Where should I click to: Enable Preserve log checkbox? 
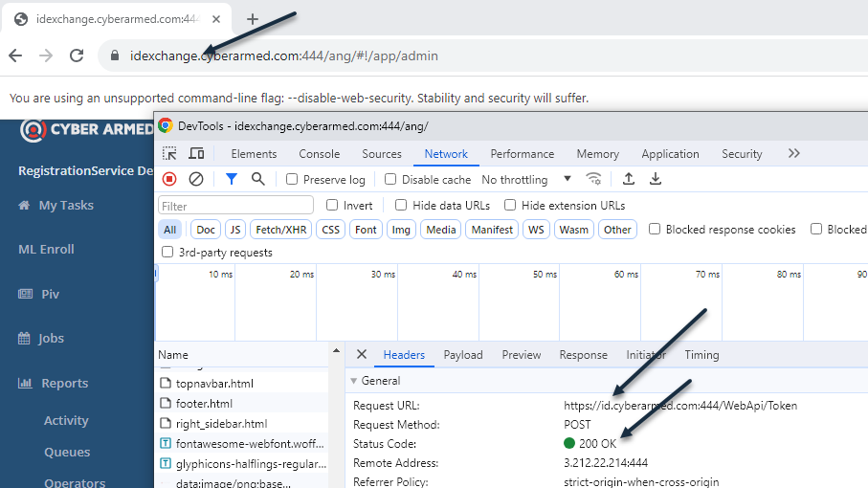[292, 179]
